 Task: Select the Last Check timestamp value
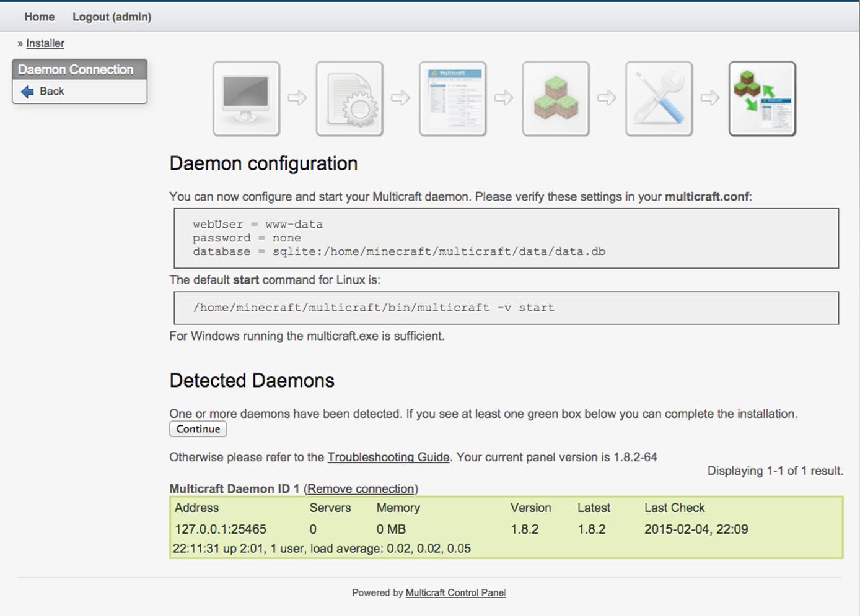(x=696, y=529)
